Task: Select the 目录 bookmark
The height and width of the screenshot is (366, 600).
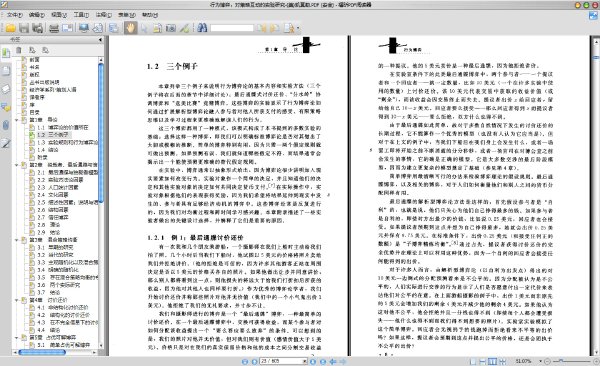Action: click(34, 112)
